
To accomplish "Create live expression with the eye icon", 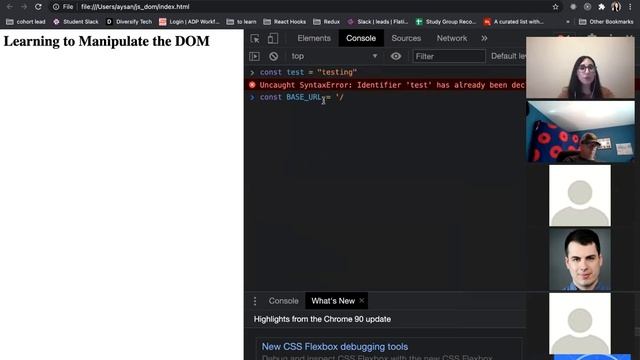I will [396, 56].
